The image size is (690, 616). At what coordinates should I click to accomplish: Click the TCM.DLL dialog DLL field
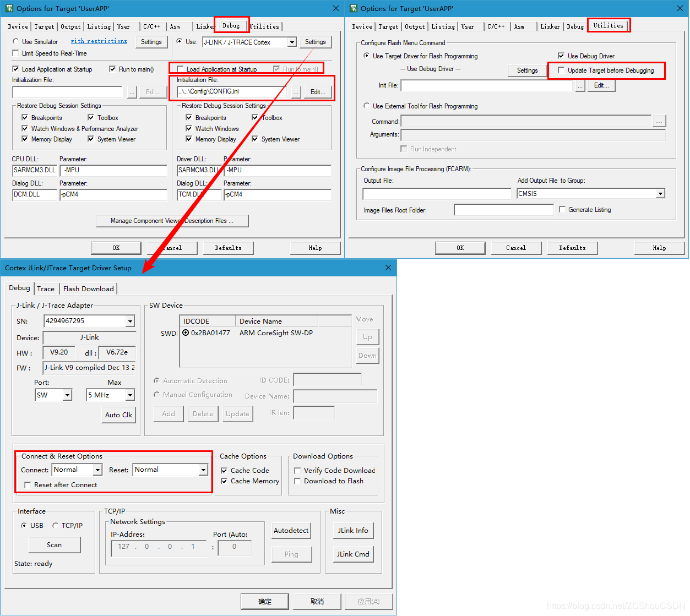point(199,195)
